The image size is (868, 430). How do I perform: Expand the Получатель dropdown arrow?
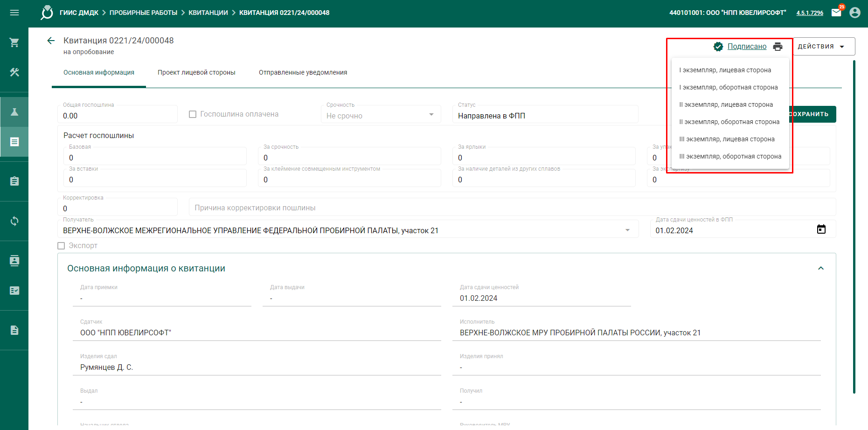coord(627,230)
